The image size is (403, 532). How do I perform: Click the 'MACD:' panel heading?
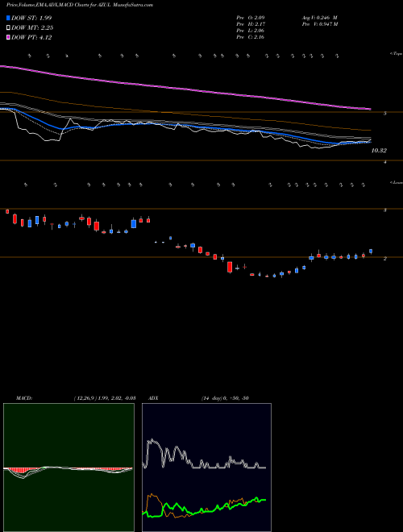tap(24, 398)
